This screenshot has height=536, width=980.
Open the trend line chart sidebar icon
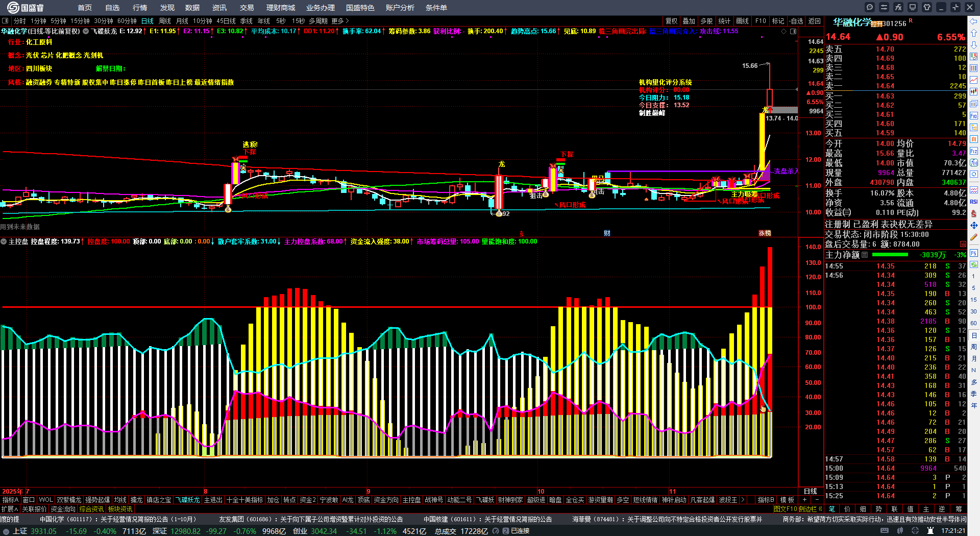(974, 80)
